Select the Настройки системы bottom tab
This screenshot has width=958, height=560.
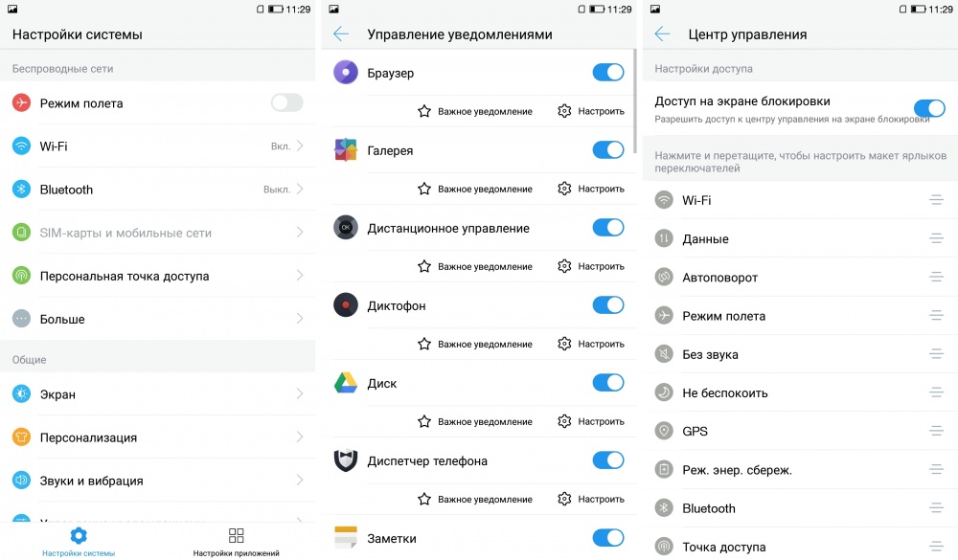pos(79,542)
